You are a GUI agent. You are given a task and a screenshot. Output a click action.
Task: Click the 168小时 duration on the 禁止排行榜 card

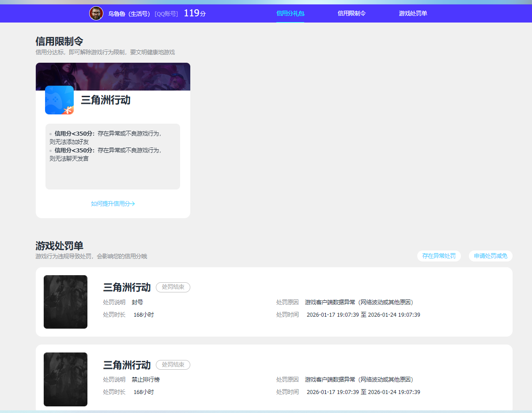(143, 392)
